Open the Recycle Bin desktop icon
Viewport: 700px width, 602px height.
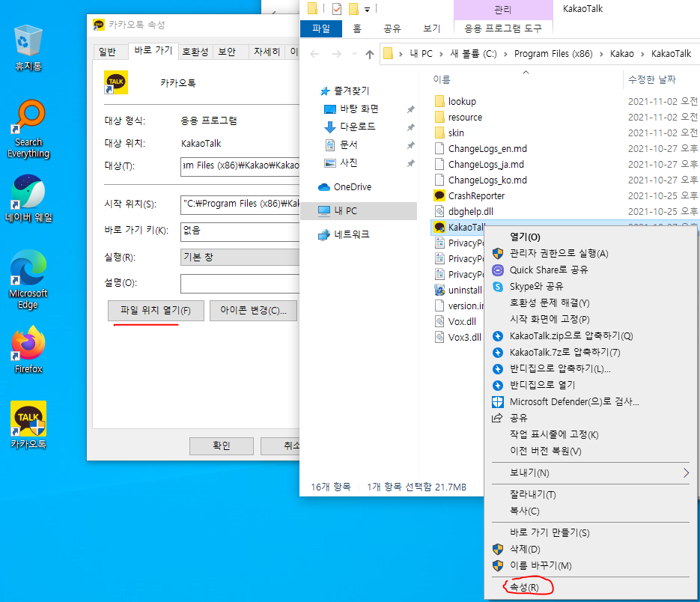pyautogui.click(x=28, y=47)
